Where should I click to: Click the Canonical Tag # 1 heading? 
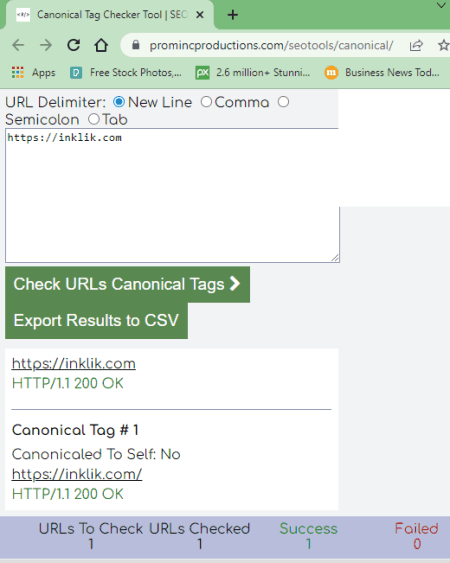pos(75,430)
